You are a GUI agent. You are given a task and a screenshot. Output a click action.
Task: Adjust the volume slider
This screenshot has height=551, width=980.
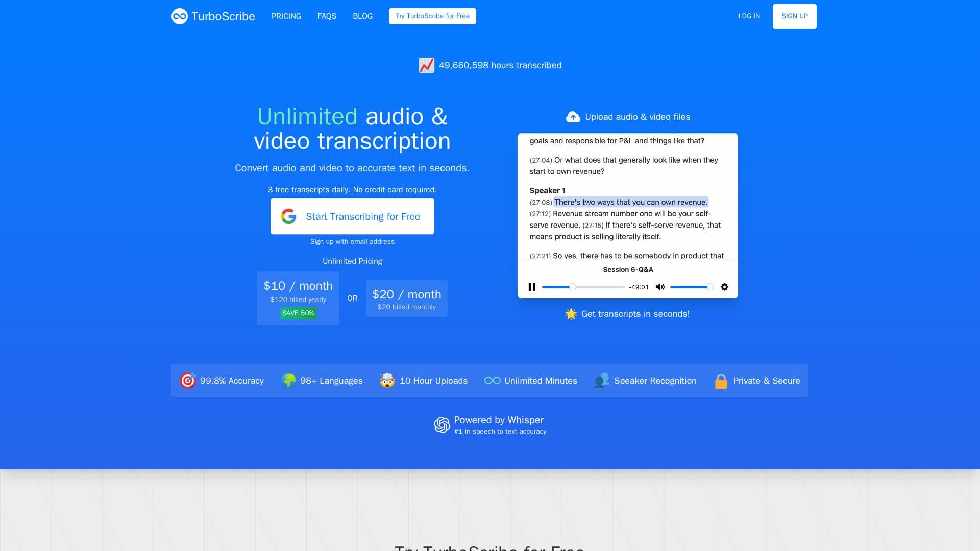[x=692, y=287]
